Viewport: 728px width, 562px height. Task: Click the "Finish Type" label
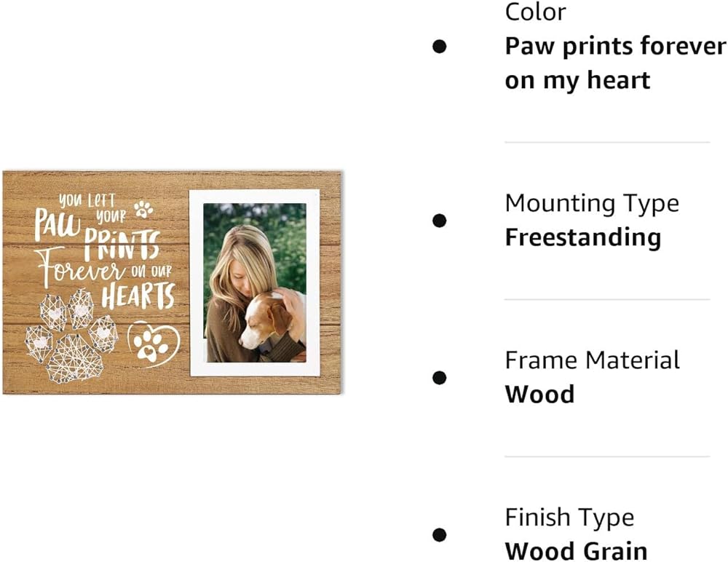(569, 518)
